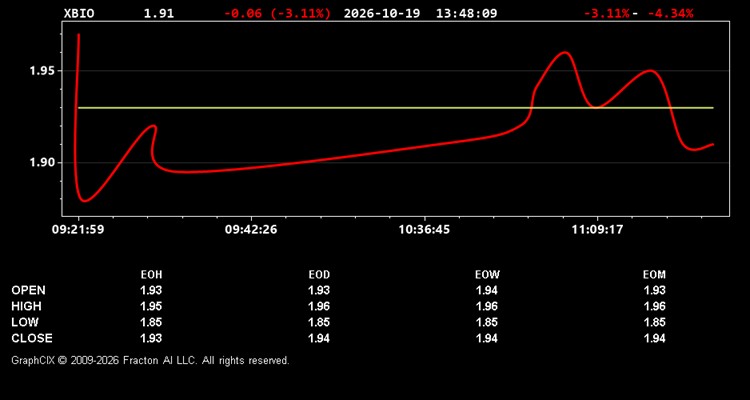
Task: Click the EOW LOW value 1.85
Action: (487, 322)
